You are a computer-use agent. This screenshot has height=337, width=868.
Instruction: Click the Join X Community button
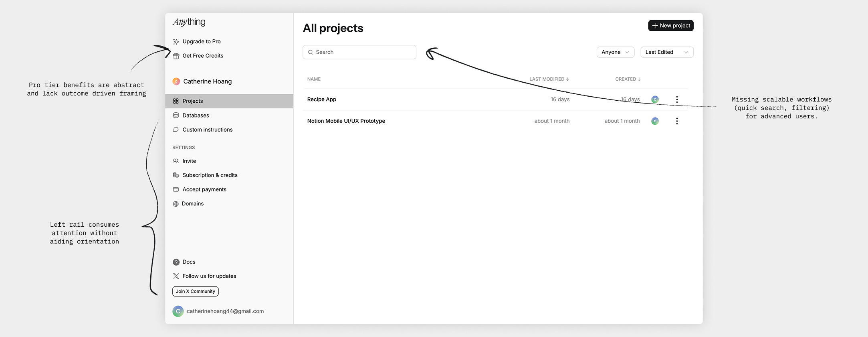click(x=196, y=291)
